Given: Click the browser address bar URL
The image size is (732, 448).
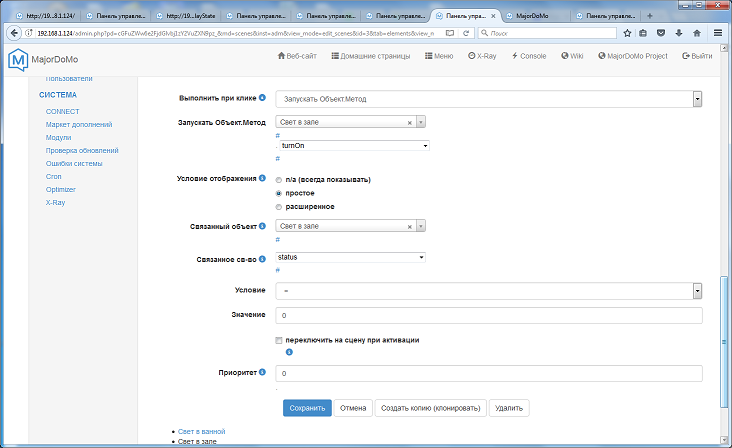Looking at the screenshot, I should point(236,33).
